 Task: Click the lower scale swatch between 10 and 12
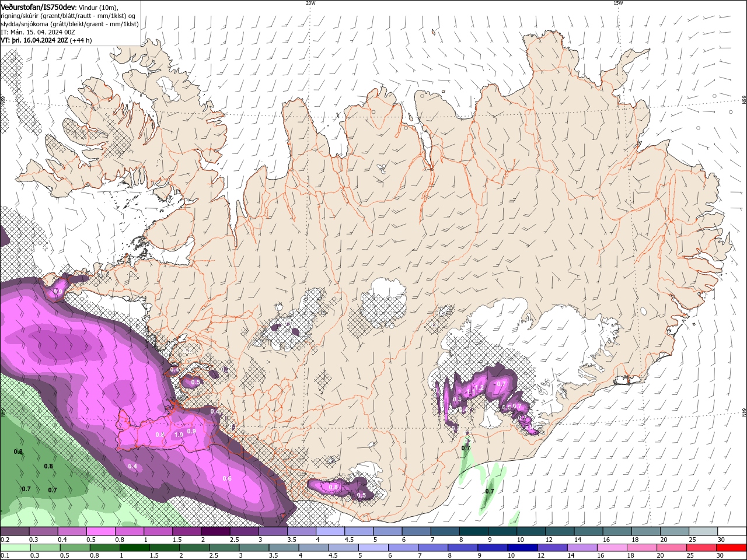pyautogui.click(x=522, y=548)
